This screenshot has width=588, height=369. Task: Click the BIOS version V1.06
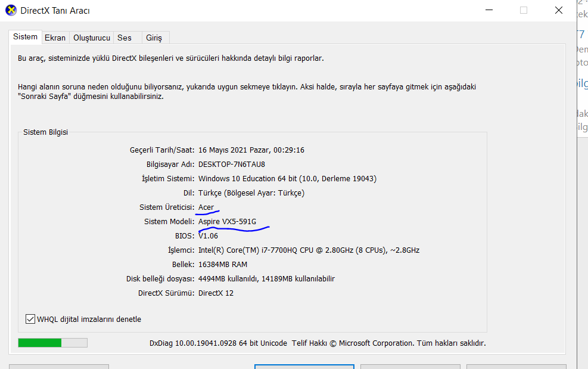click(x=208, y=235)
